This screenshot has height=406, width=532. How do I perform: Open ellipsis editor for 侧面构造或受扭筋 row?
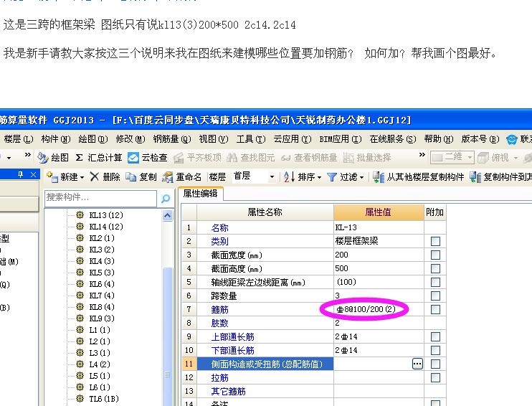coord(417,364)
